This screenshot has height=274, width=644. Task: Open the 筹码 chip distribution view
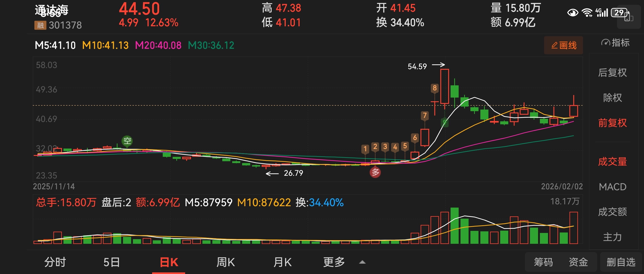[x=543, y=262]
